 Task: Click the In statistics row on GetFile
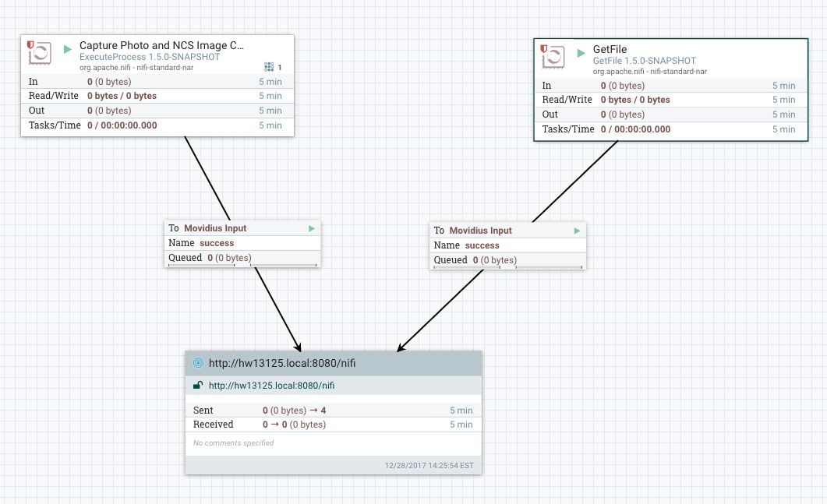tap(670, 84)
